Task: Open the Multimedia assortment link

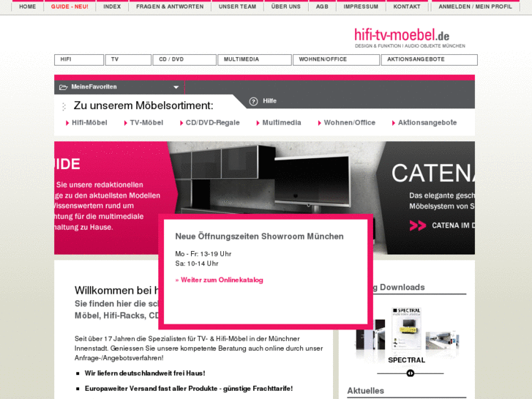Action: click(279, 122)
